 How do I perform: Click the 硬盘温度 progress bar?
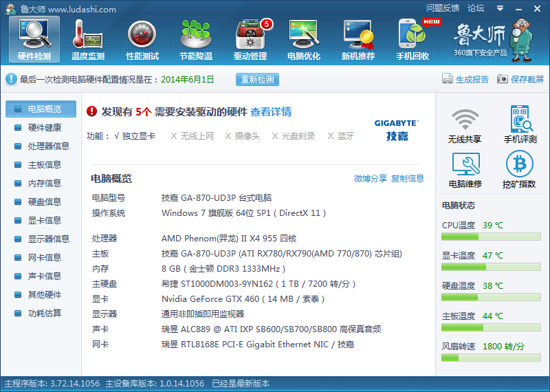(x=491, y=297)
